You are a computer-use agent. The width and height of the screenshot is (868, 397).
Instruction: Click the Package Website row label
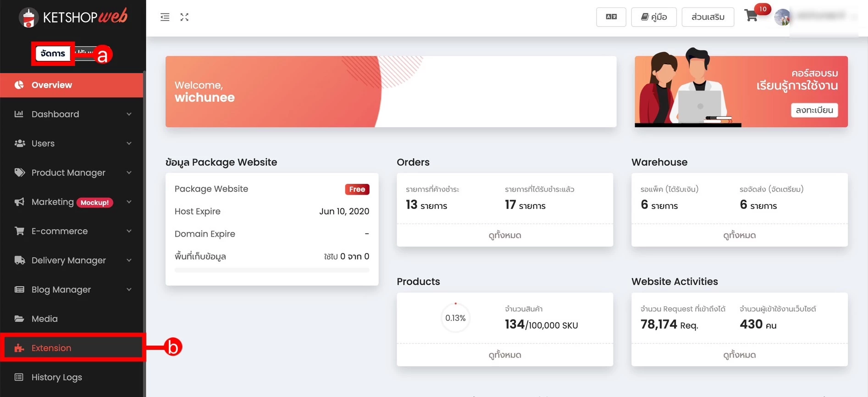point(211,189)
